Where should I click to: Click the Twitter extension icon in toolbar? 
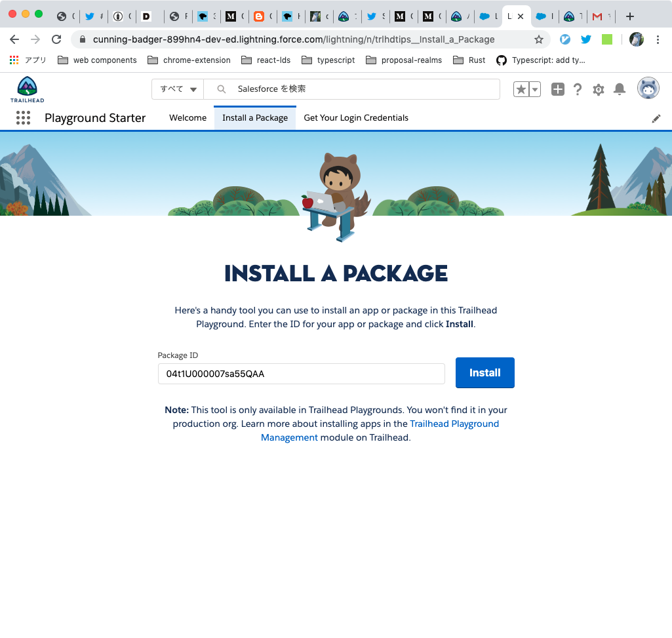[586, 39]
